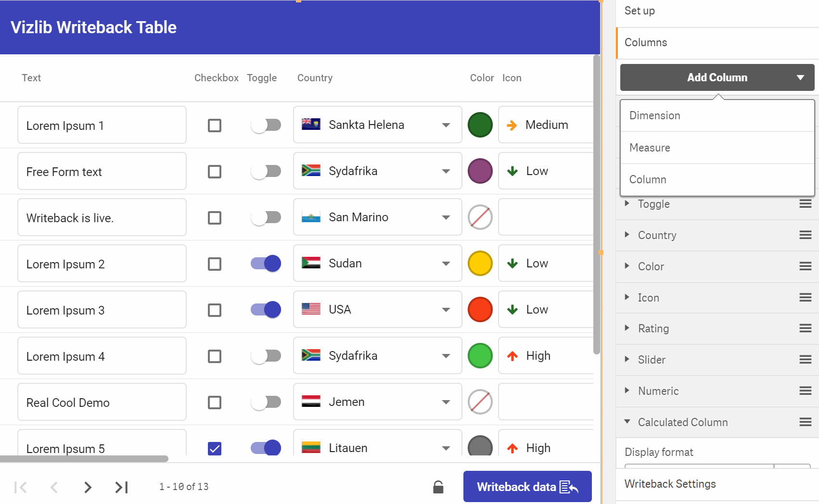Click drag handle icon for Toggle column
The width and height of the screenshot is (819, 504).
point(806,204)
